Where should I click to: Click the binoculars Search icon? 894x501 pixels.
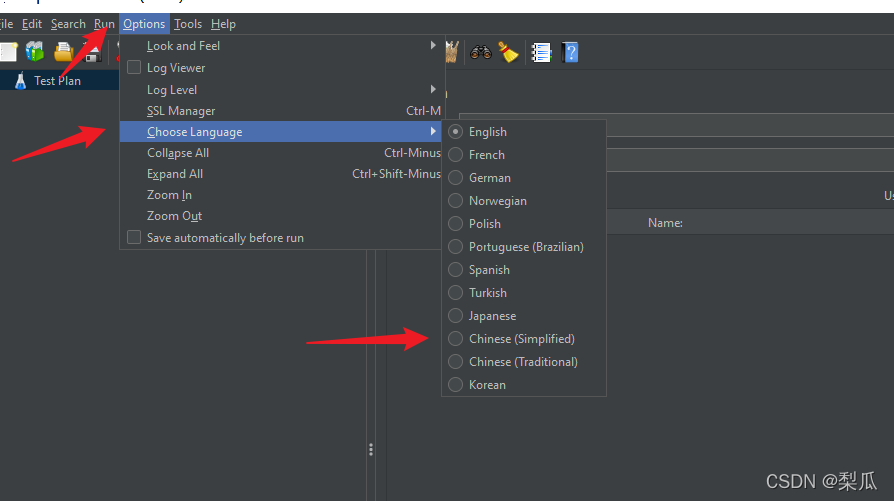tap(481, 52)
